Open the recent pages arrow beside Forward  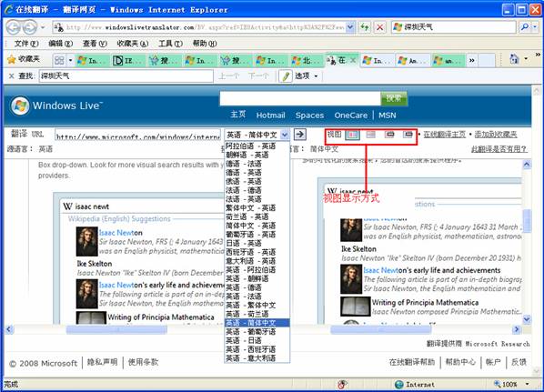click(x=43, y=27)
